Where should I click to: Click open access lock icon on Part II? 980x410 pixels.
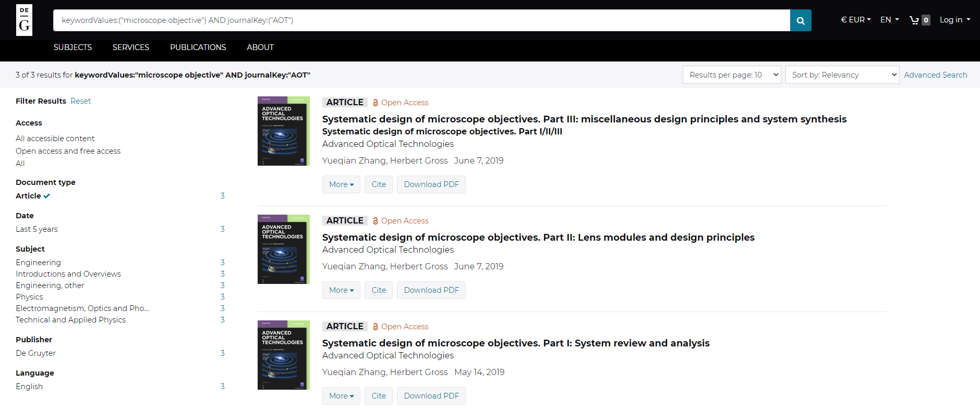point(376,221)
